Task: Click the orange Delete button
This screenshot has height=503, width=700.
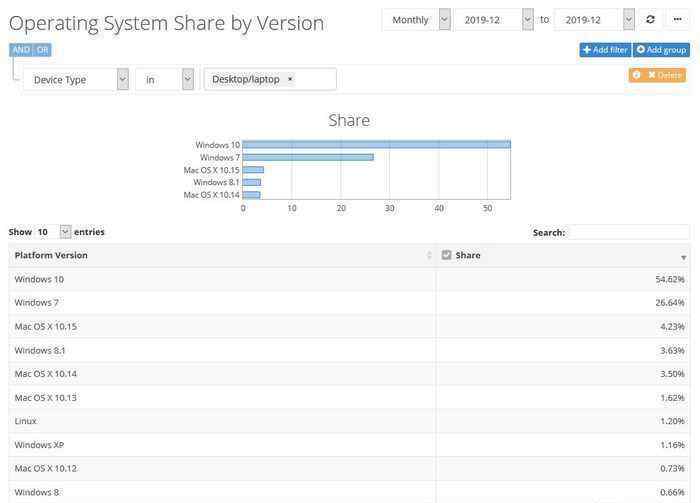Action: coord(665,75)
